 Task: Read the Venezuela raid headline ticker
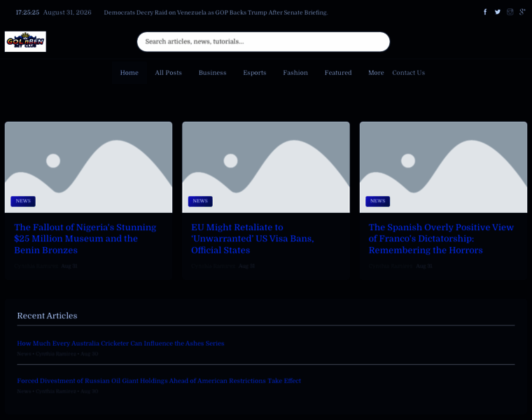click(216, 13)
